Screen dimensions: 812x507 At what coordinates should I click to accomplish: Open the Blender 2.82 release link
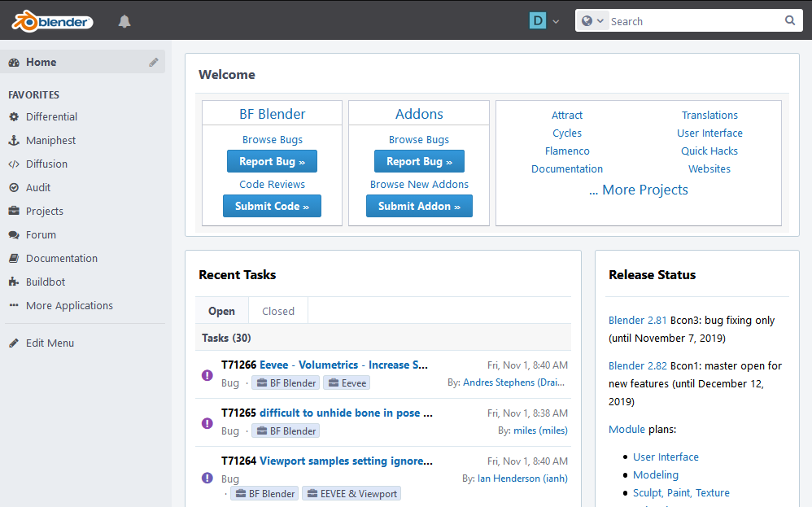[x=638, y=365]
